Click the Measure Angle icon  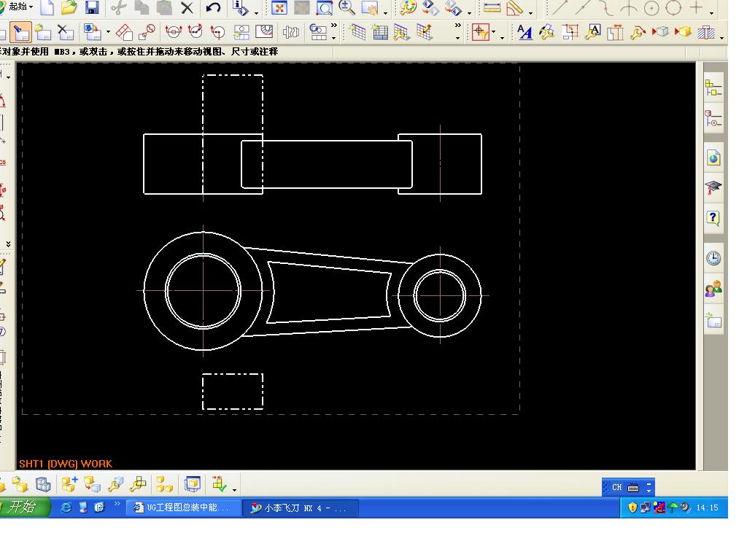(515, 7)
